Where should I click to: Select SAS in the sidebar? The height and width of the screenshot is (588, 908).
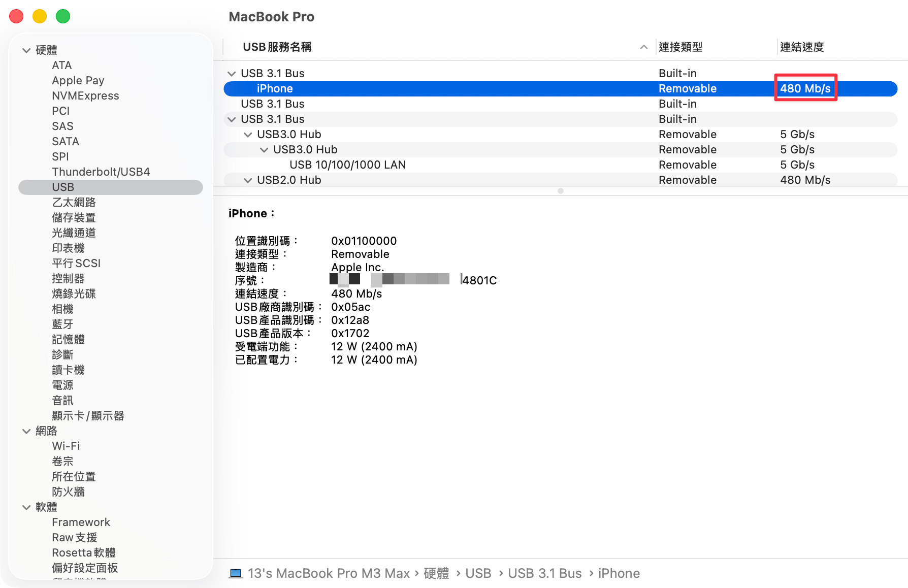click(x=62, y=126)
